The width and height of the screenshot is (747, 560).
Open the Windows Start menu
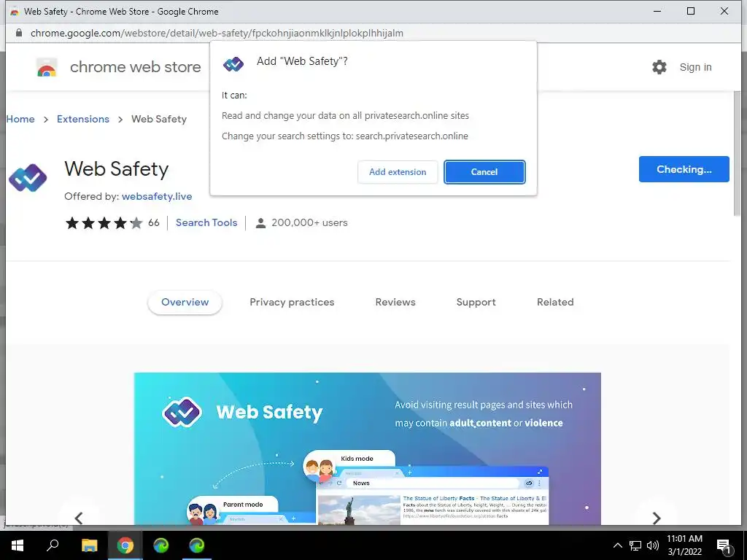pyautogui.click(x=18, y=545)
